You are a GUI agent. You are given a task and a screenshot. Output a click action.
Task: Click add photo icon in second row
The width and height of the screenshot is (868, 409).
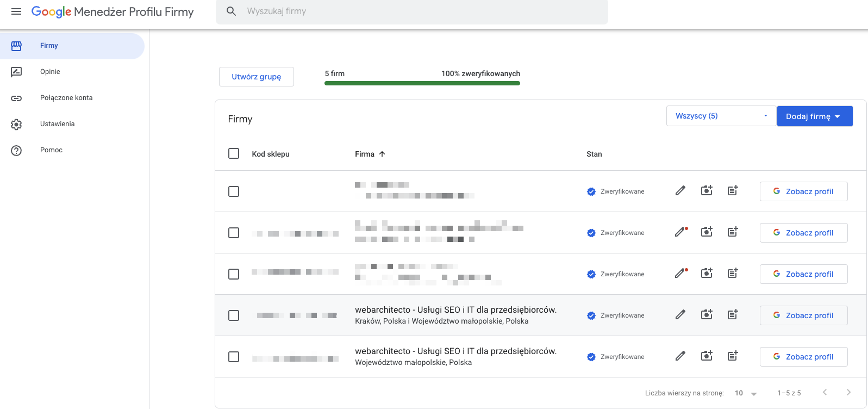point(706,232)
